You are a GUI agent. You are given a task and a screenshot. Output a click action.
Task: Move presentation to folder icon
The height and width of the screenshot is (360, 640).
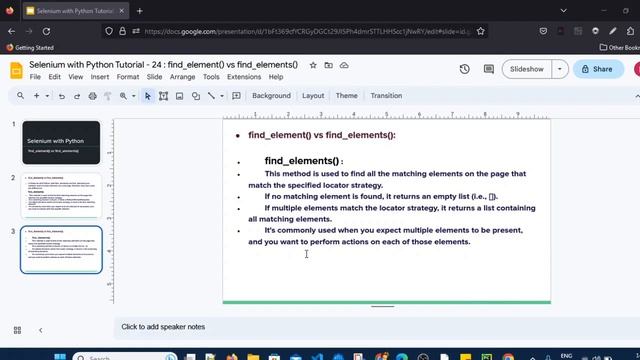tap(329, 65)
